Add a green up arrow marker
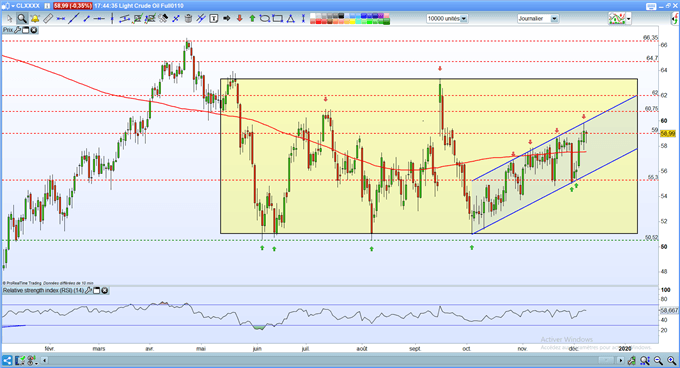The height and width of the screenshot is (368, 680). pyautogui.click(x=252, y=19)
